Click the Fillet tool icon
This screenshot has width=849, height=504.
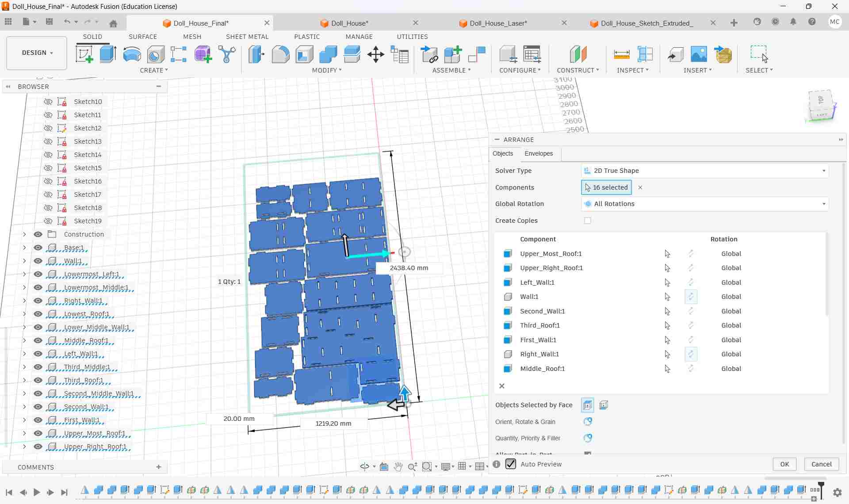(x=280, y=54)
